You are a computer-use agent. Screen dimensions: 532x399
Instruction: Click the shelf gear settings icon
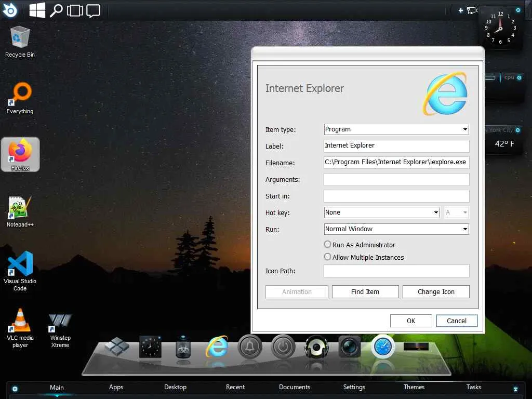point(15,389)
